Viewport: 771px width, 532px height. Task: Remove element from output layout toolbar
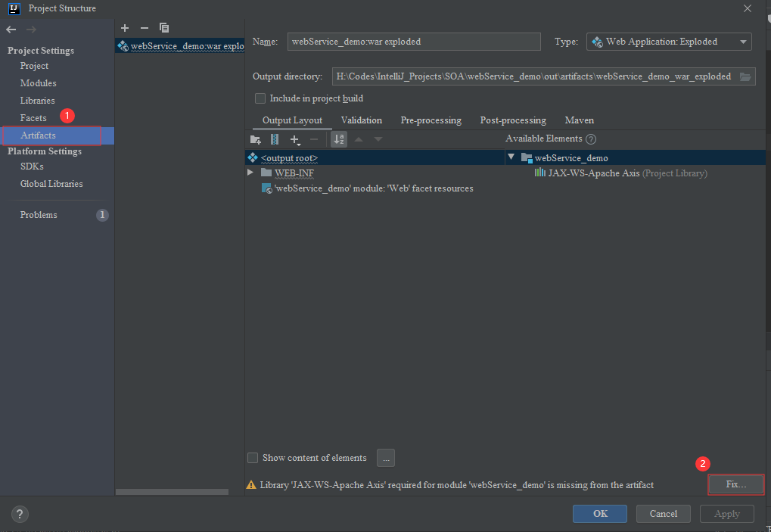(x=314, y=140)
